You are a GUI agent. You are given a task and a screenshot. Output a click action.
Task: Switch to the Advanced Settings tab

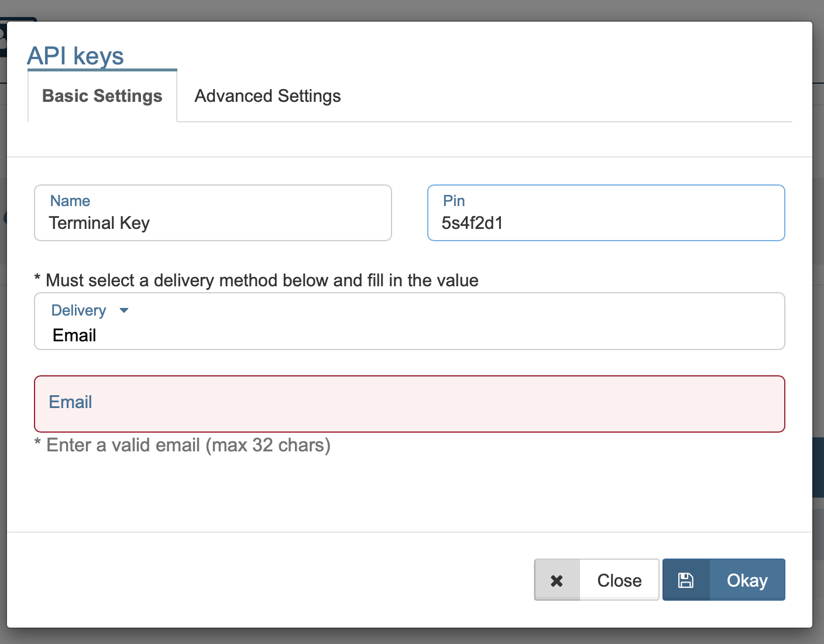click(267, 96)
